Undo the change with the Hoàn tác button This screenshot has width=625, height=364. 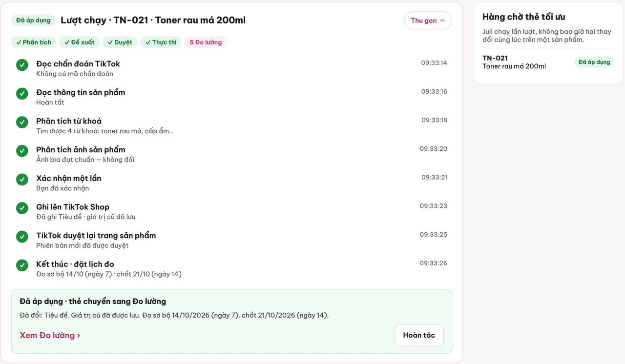(419, 335)
